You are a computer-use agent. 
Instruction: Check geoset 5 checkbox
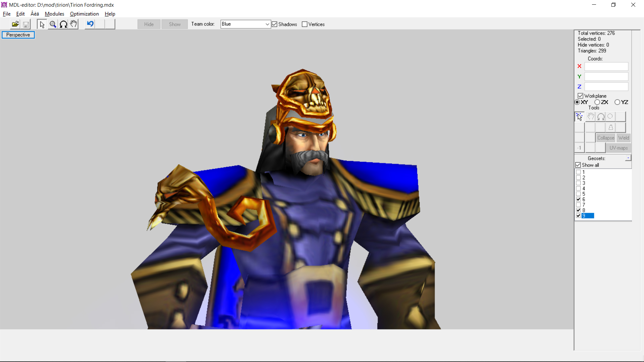pyautogui.click(x=578, y=194)
